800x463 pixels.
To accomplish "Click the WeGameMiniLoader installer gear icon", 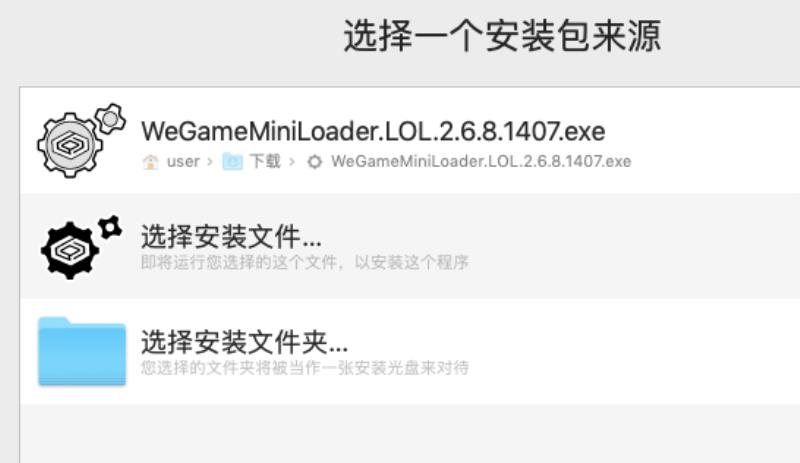I will 81,140.
